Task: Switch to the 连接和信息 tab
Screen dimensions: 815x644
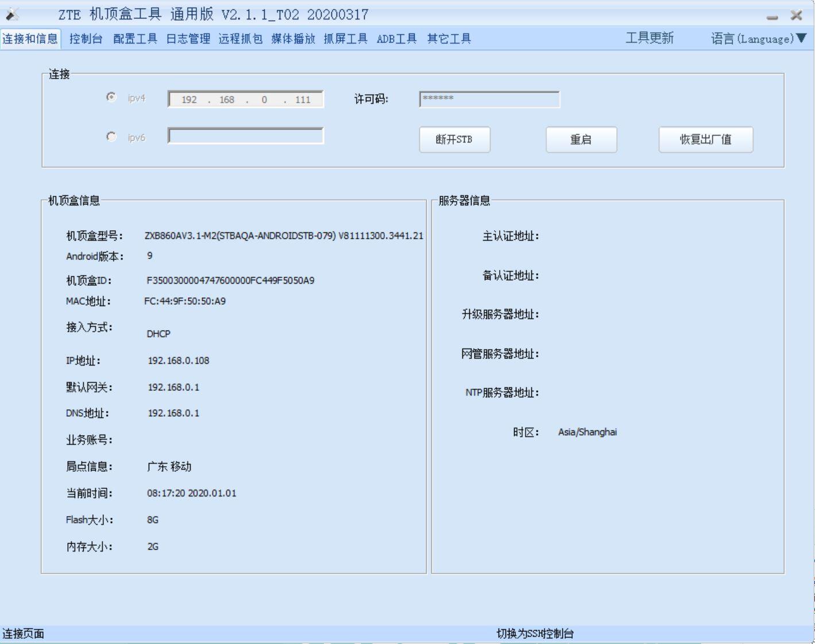Action: click(30, 38)
